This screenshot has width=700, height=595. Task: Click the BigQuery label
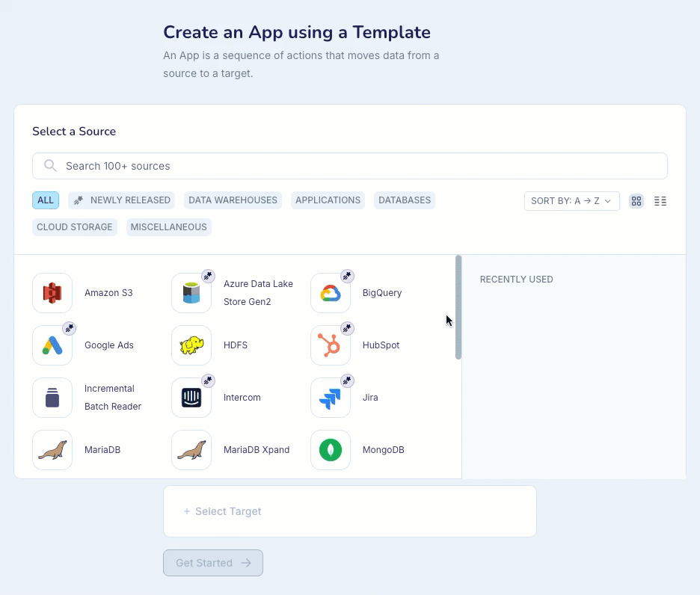pyautogui.click(x=382, y=293)
